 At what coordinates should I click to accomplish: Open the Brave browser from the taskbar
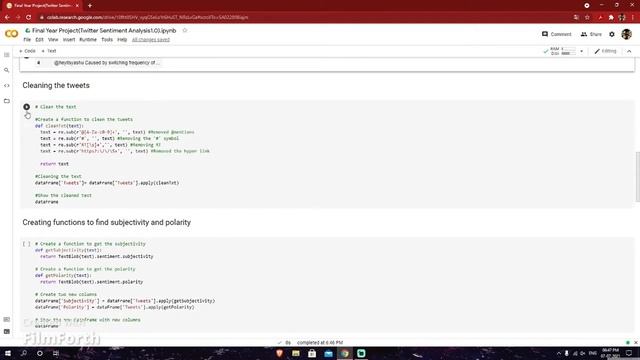280,353
